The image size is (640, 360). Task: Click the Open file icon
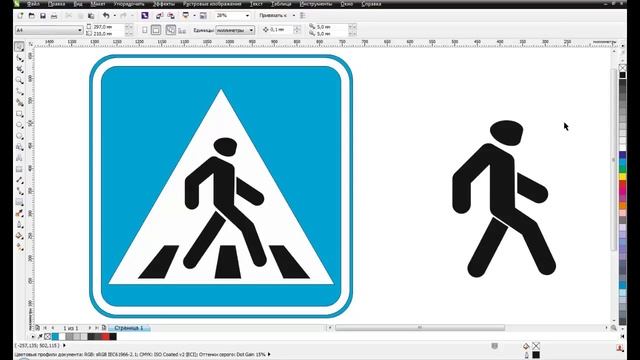(31, 16)
